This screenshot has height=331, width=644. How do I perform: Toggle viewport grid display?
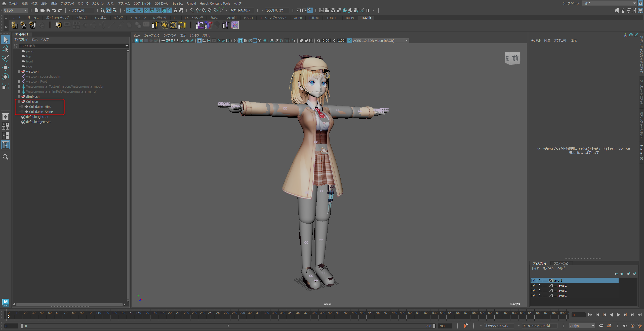click(199, 41)
